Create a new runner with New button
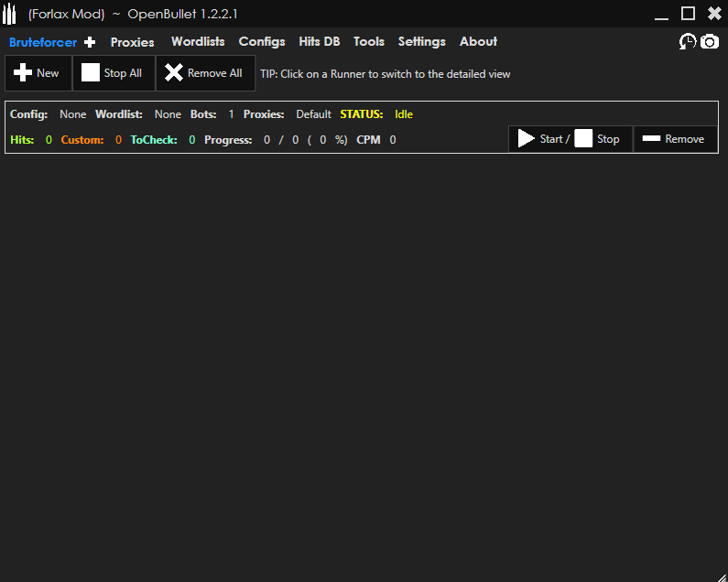 point(38,73)
